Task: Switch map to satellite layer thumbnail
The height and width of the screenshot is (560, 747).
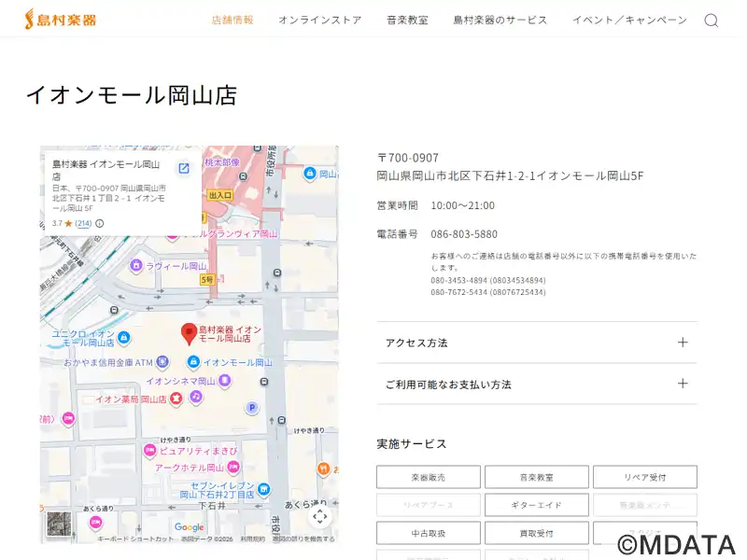Action: click(x=59, y=525)
